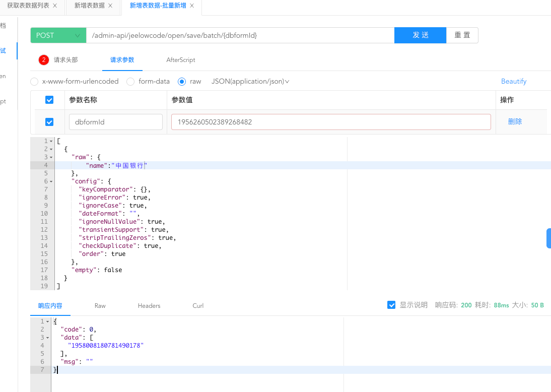
Task: Collapse request JSON fold arrow at line 1
Action: tap(51, 141)
